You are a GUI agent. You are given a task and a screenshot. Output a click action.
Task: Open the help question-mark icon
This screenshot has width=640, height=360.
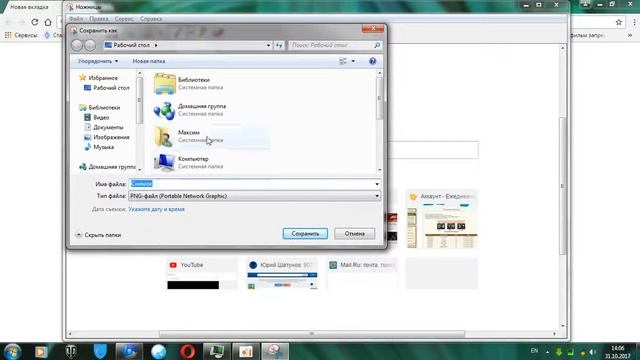[372, 61]
